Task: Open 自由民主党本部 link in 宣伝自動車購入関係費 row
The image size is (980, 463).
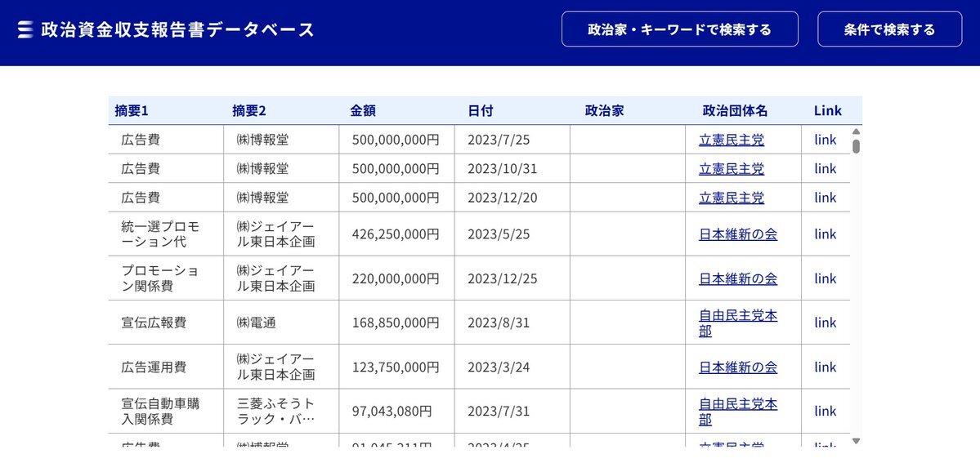Action: click(x=738, y=412)
